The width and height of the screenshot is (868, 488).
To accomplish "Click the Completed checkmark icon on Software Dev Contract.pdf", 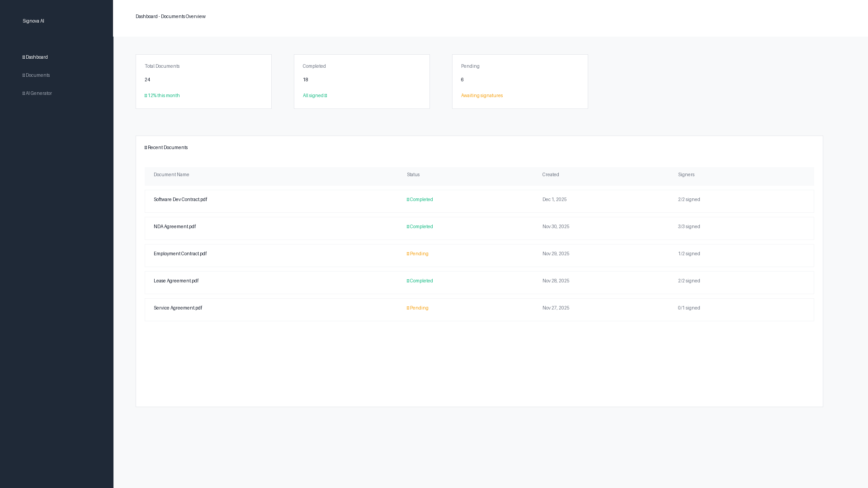I will [408, 199].
